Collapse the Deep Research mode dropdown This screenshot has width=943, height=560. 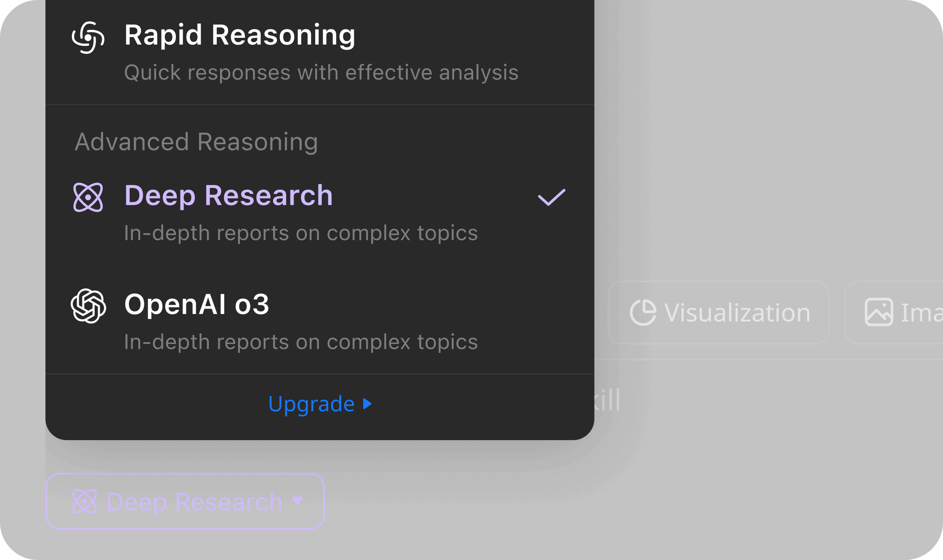point(185,501)
